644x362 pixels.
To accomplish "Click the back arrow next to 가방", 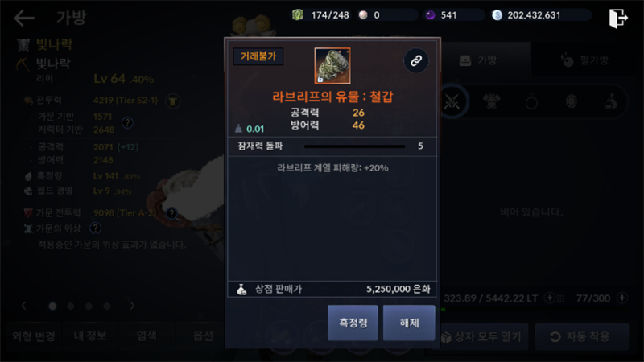I will (24, 18).
